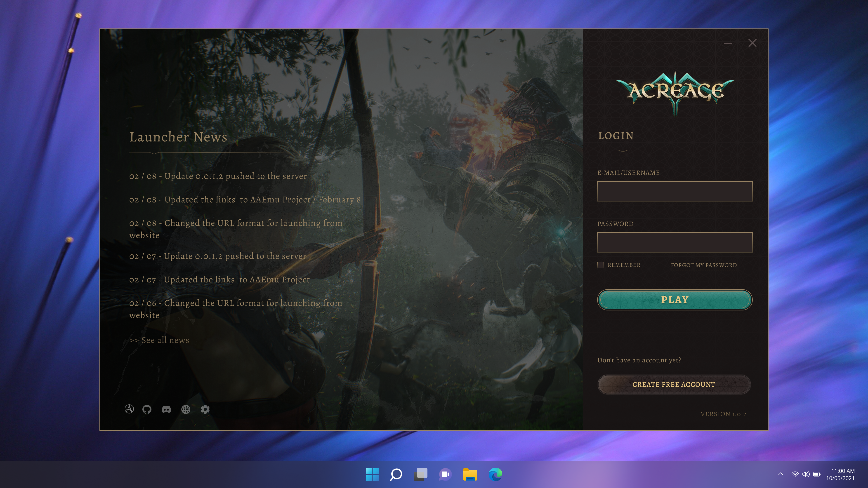Viewport: 868px width, 488px height.
Task: Open File Explorer from the taskbar
Action: (470, 474)
